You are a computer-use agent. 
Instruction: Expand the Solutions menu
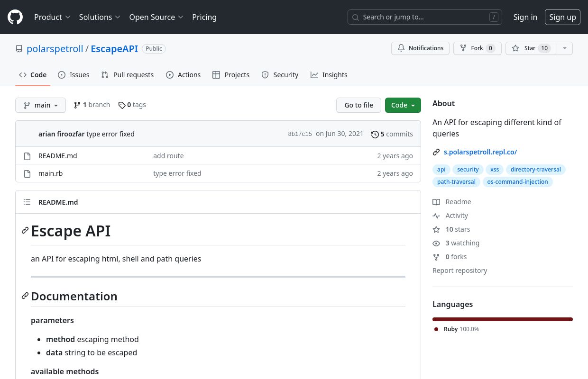[x=100, y=17]
